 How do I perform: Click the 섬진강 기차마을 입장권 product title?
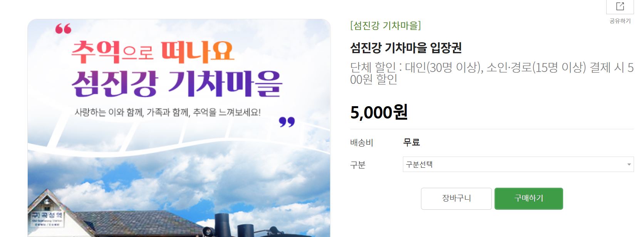point(406,48)
